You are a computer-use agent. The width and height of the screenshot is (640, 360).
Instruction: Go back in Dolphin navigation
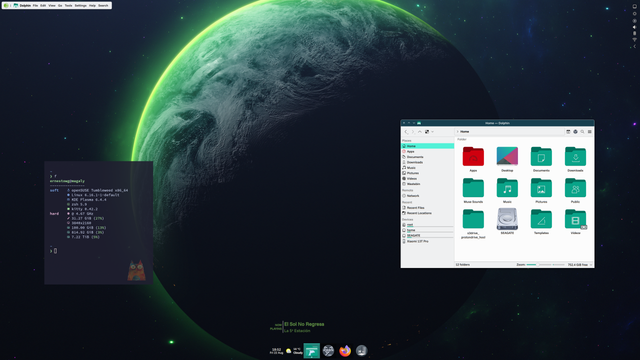coord(406,132)
